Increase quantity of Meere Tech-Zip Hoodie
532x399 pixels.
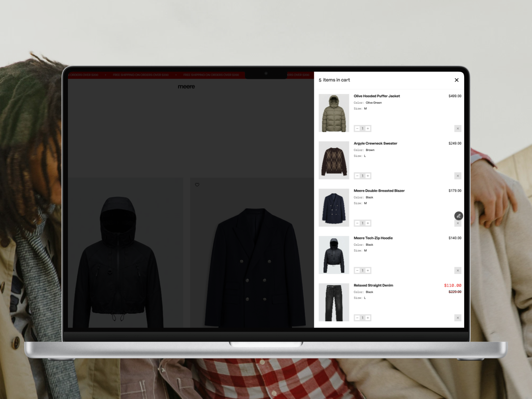(368, 270)
